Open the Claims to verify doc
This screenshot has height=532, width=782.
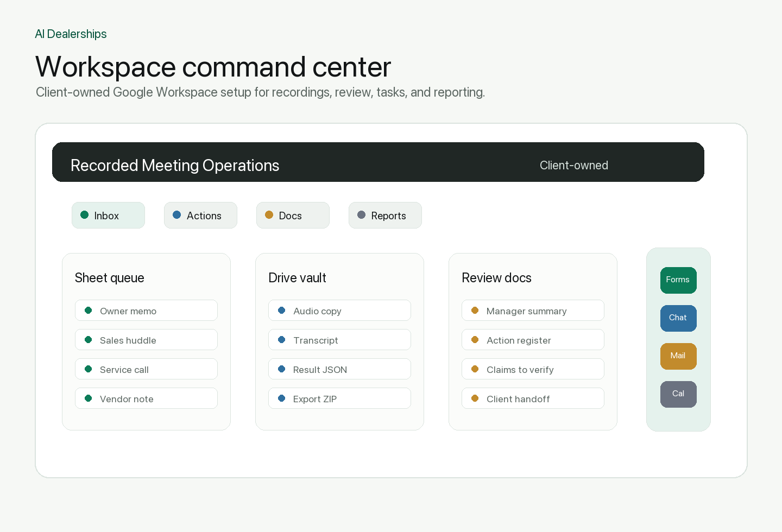[533, 369]
